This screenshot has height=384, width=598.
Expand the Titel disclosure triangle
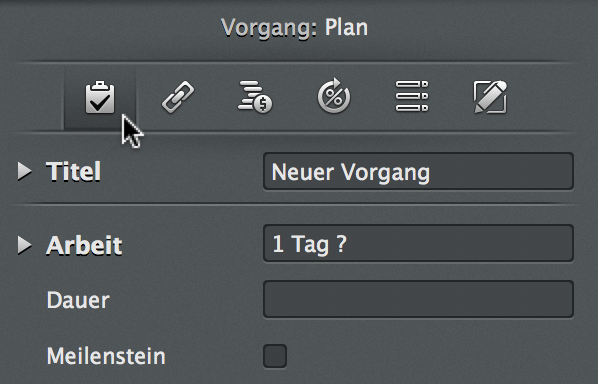coord(24,171)
